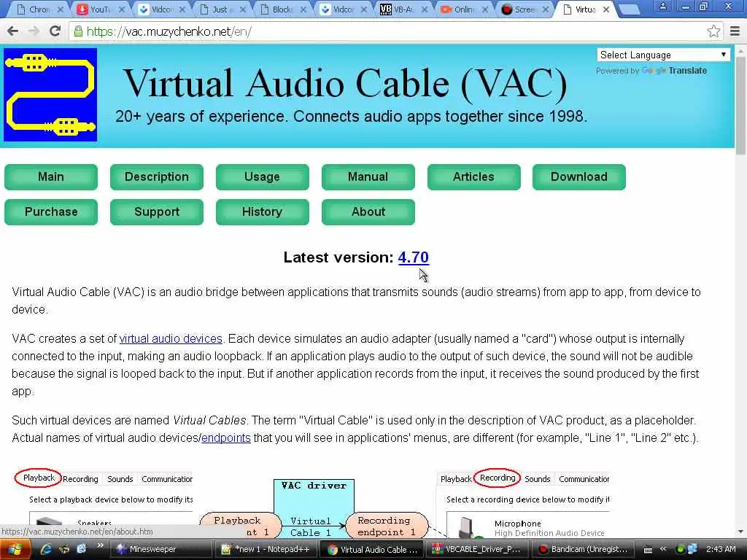Switch to the Screen recorder tab
Image resolution: width=747 pixels, height=560 pixels.
[x=524, y=9]
